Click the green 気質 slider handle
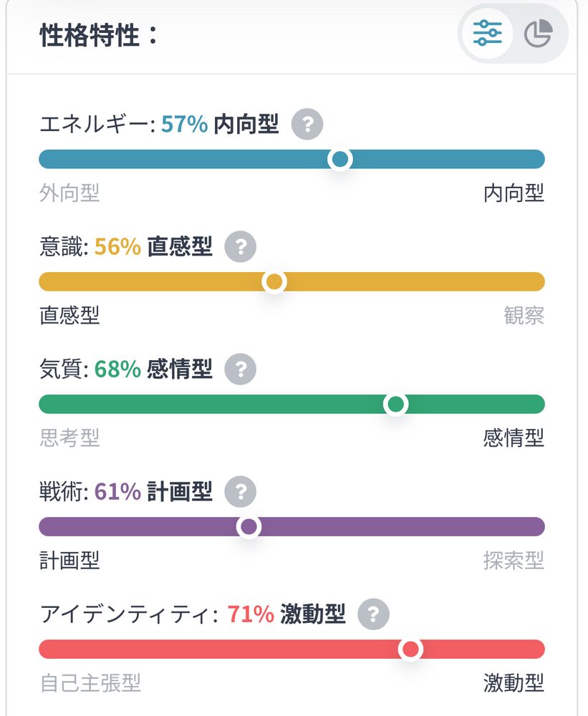Viewport: 588px width, 716px height. 395,405
